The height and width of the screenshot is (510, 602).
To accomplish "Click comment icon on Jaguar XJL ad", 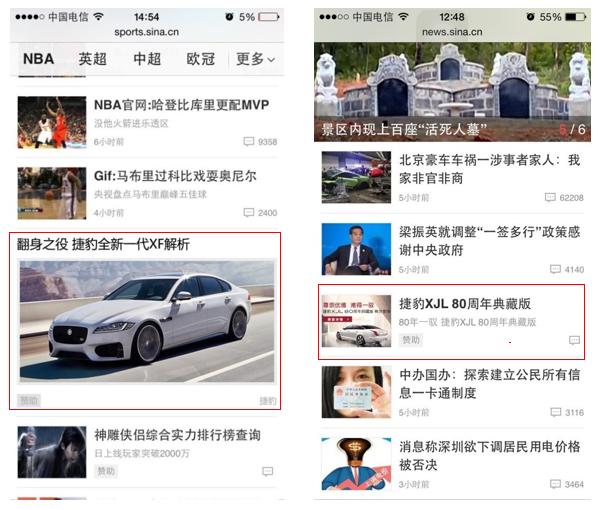I will click(x=574, y=340).
